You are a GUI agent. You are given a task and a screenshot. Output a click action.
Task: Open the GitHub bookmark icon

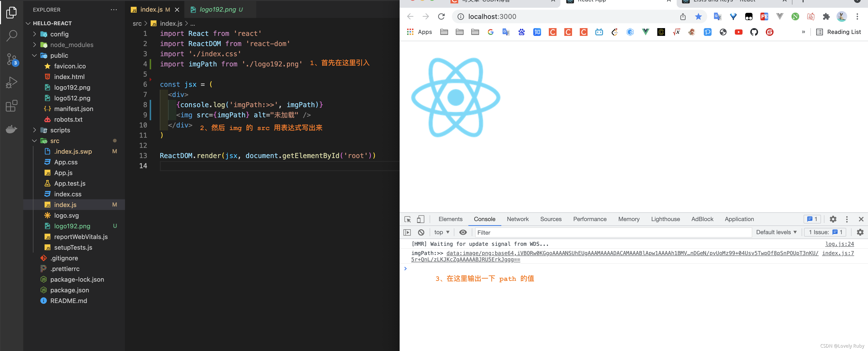754,32
